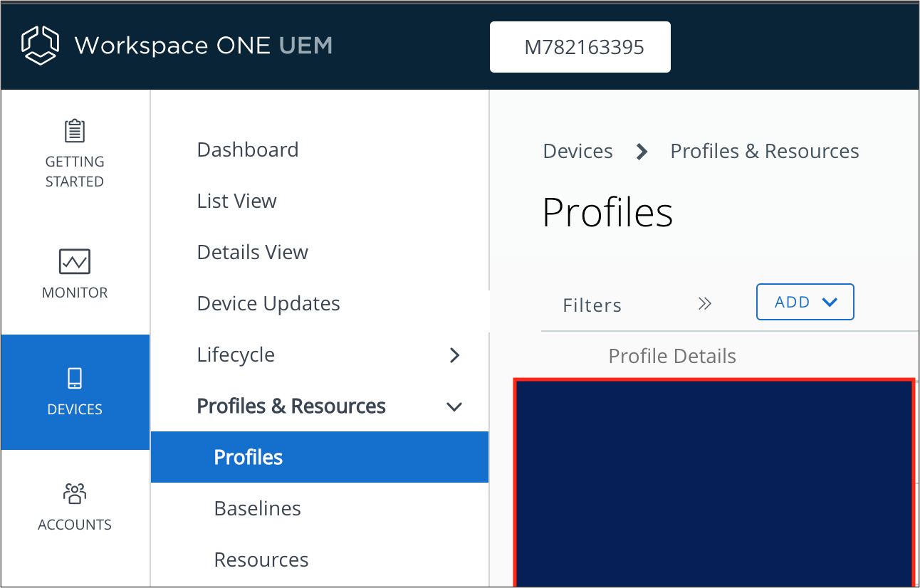
Task: Expand the Lifecycle submenu arrow
Action: [x=455, y=355]
